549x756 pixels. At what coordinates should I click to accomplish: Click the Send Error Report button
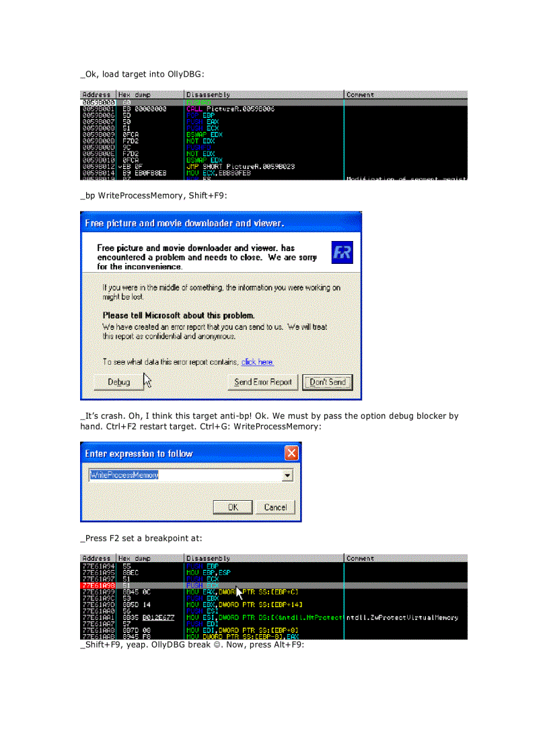tap(262, 382)
